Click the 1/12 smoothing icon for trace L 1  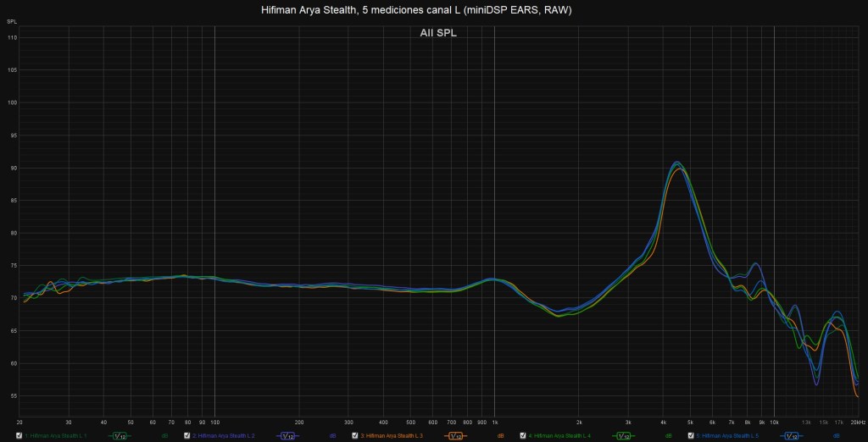[121, 436]
